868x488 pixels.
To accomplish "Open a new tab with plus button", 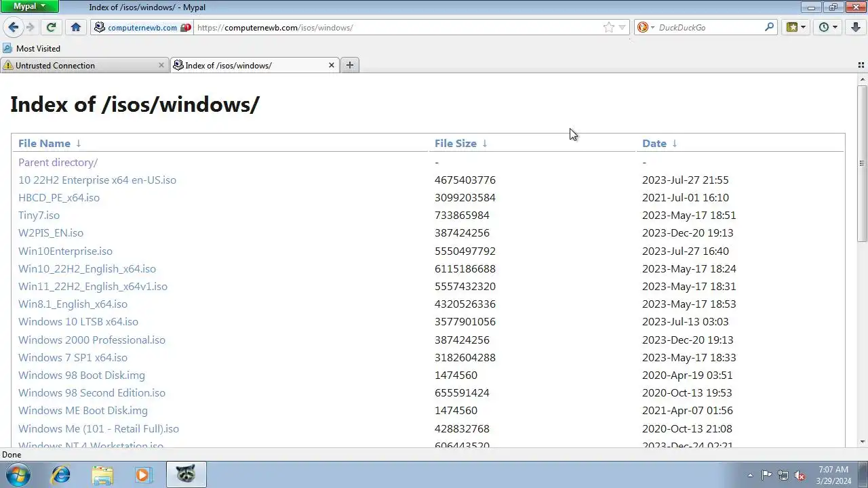I will point(349,65).
